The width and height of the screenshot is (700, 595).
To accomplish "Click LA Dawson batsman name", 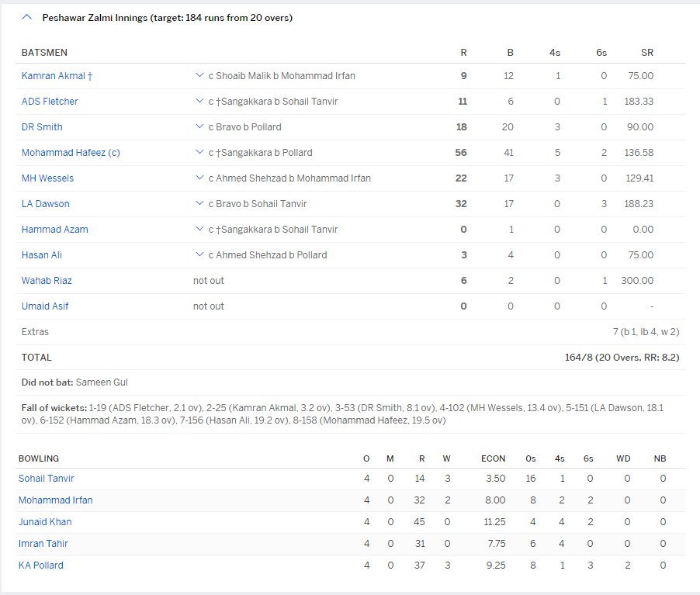I will pos(46,204).
